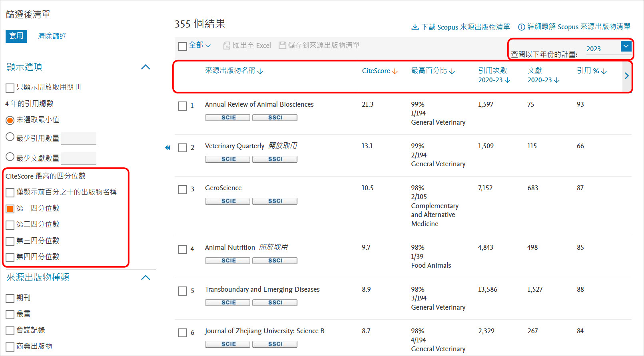Click SSCI badge of GeroScience
This screenshot has height=356, width=644.
275,201
